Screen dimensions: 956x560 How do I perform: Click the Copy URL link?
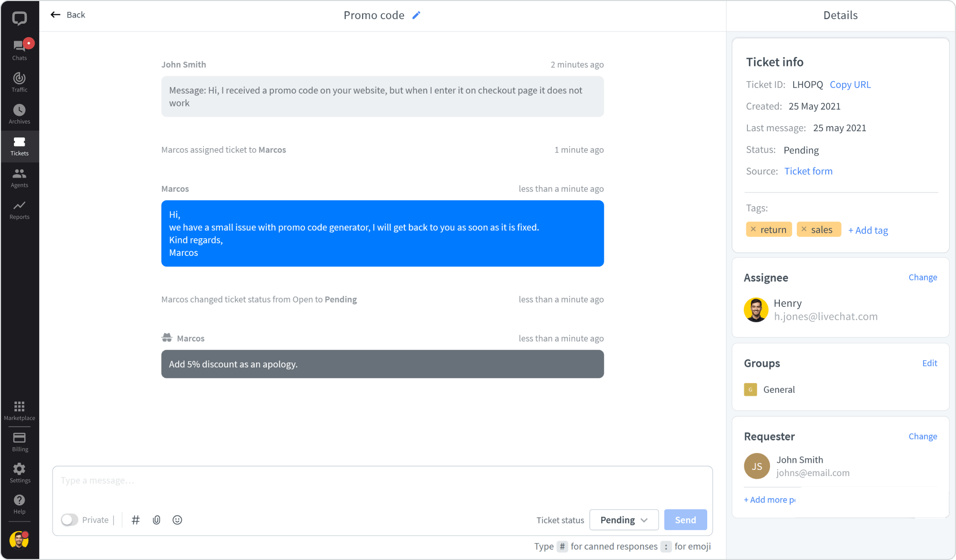(850, 84)
